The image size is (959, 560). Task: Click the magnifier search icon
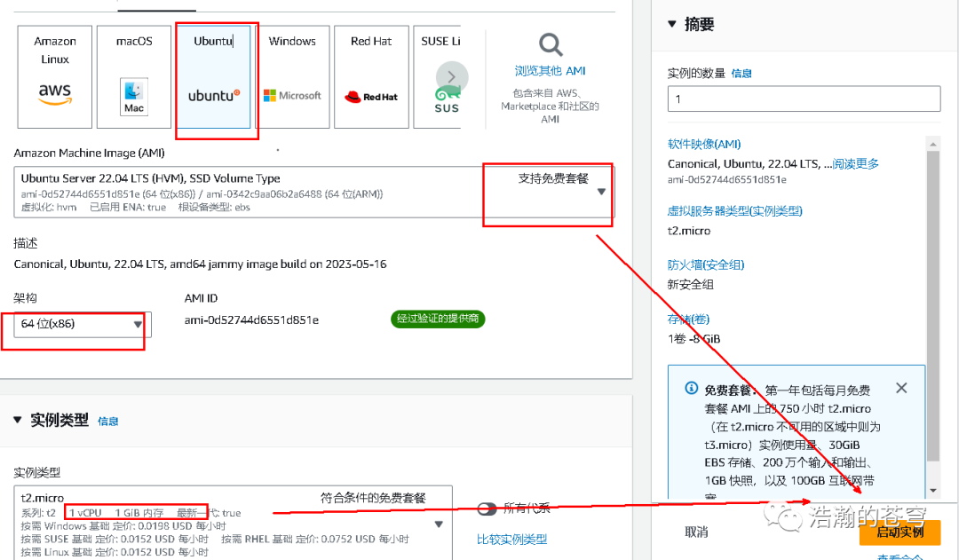[551, 44]
